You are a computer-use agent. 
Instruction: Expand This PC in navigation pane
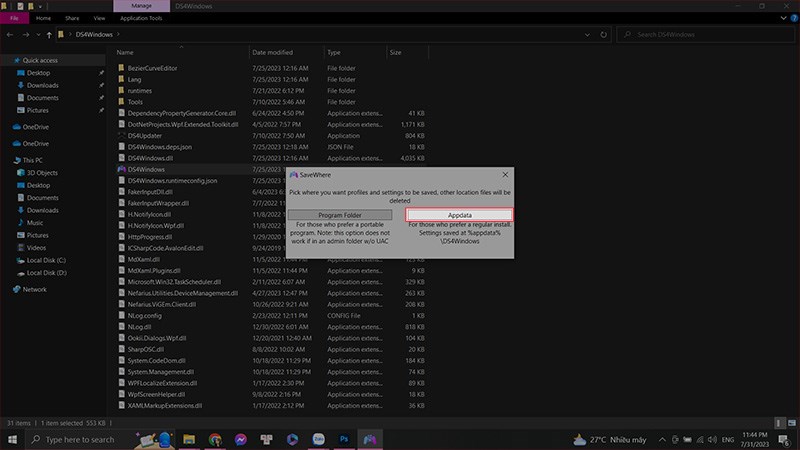[7, 160]
